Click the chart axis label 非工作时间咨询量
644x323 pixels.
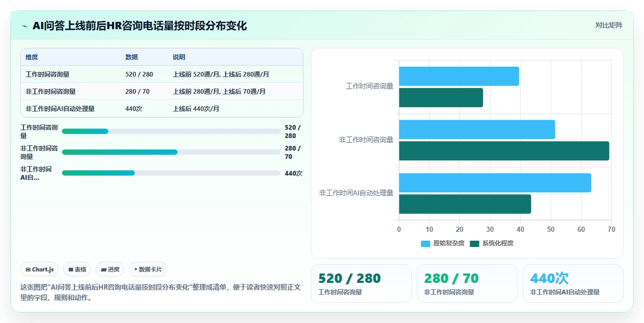pos(367,140)
